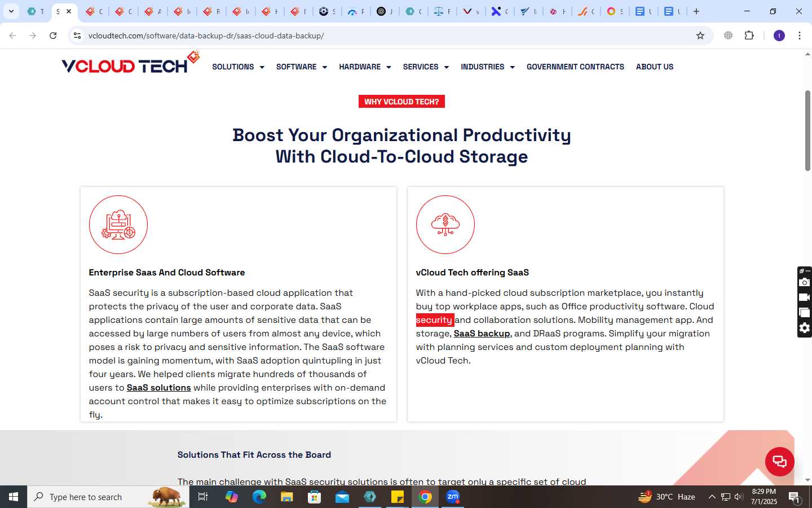812x508 pixels.
Task: Follow the SaaS solutions link
Action: pyautogui.click(x=159, y=388)
